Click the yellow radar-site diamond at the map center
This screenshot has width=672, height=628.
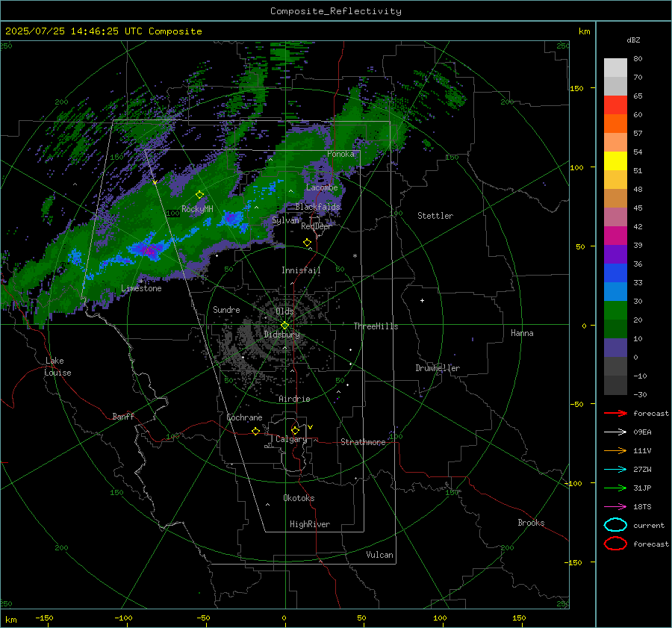284,326
